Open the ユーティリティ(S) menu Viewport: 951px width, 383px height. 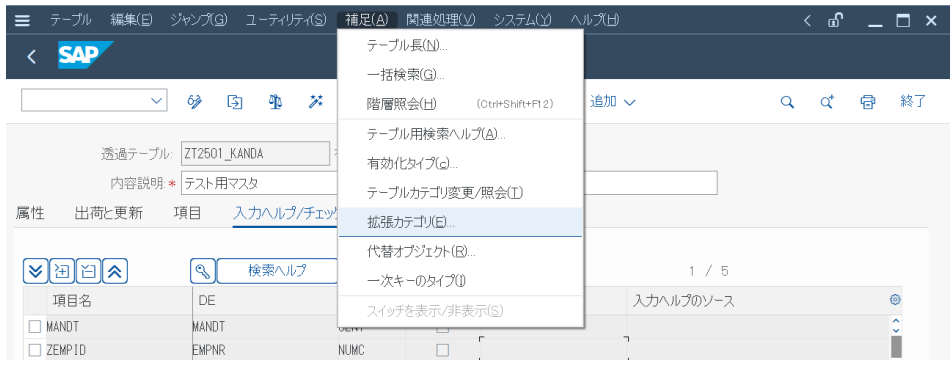coord(286,20)
